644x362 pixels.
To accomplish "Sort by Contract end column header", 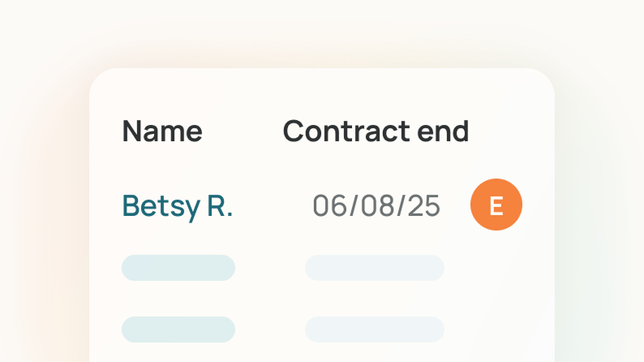I will [x=376, y=131].
